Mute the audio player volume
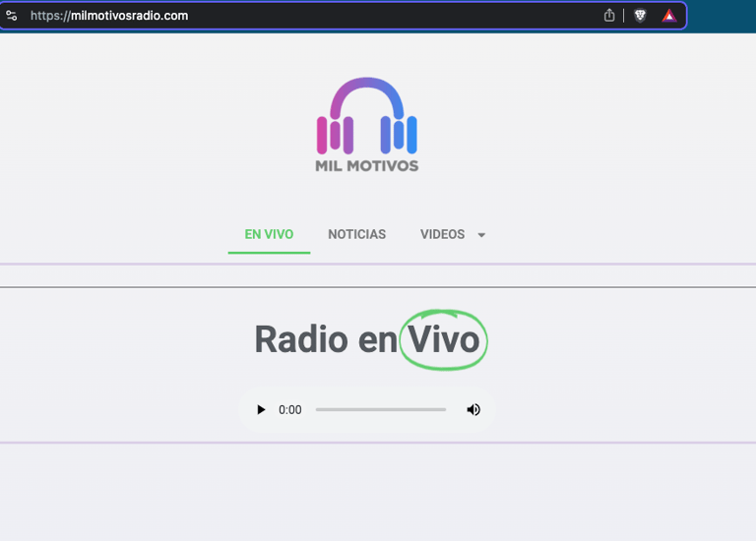 (x=473, y=409)
